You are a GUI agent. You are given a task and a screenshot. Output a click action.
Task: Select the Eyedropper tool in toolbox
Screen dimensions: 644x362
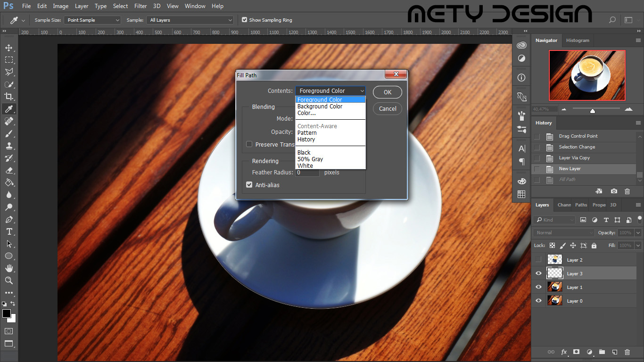click(x=8, y=109)
